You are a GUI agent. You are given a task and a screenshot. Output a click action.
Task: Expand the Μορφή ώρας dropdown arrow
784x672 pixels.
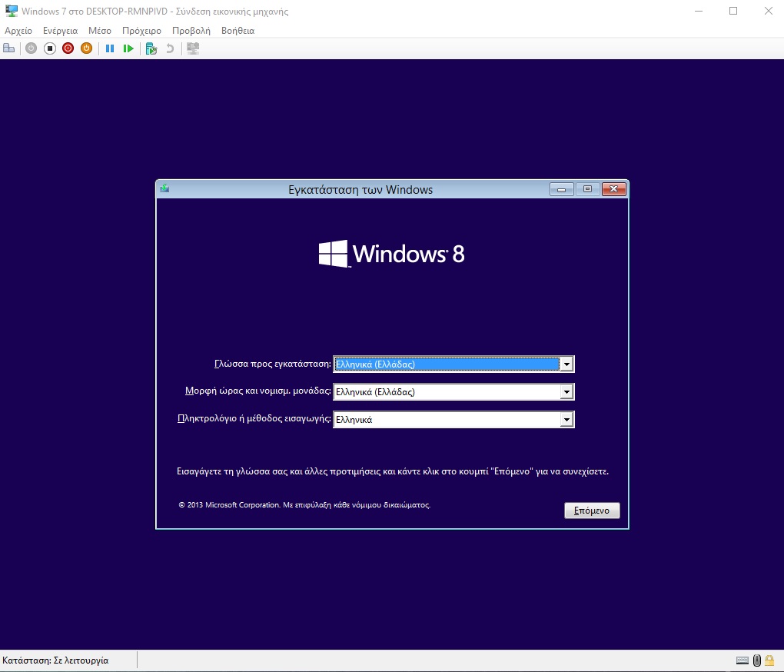[x=566, y=391]
